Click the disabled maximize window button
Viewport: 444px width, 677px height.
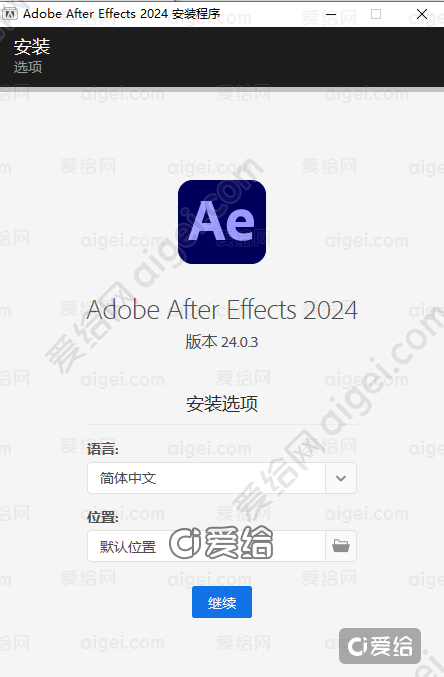[376, 14]
